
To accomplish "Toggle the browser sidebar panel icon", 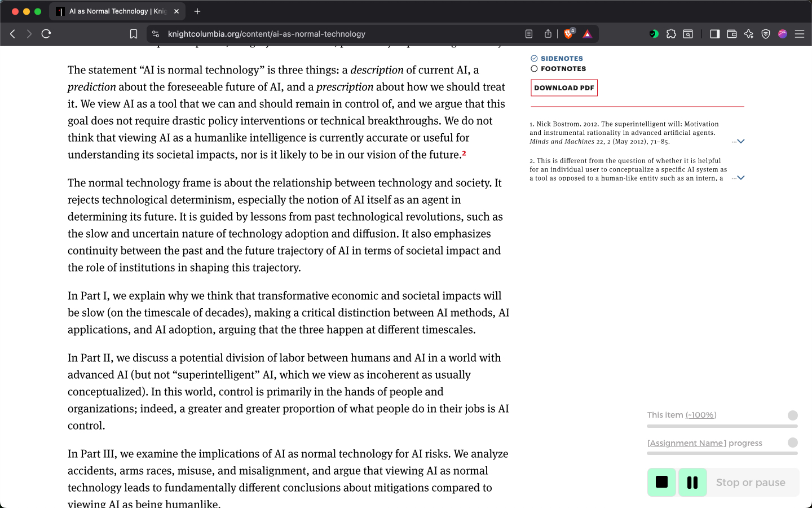I will pos(714,34).
